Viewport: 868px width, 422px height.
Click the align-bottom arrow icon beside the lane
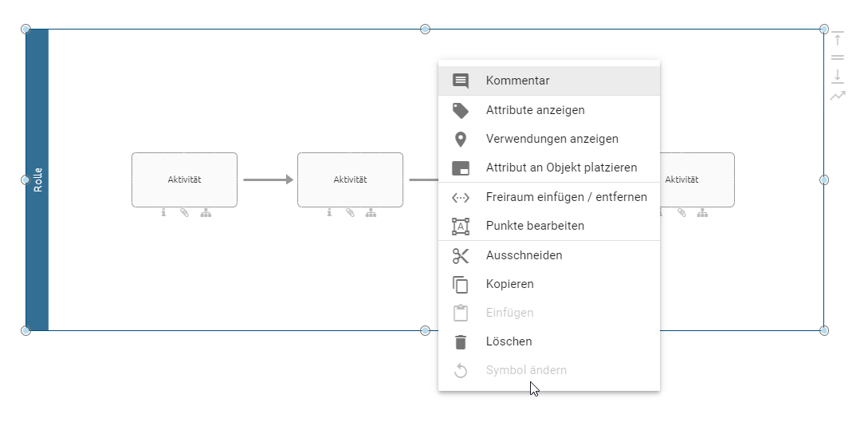[837, 76]
